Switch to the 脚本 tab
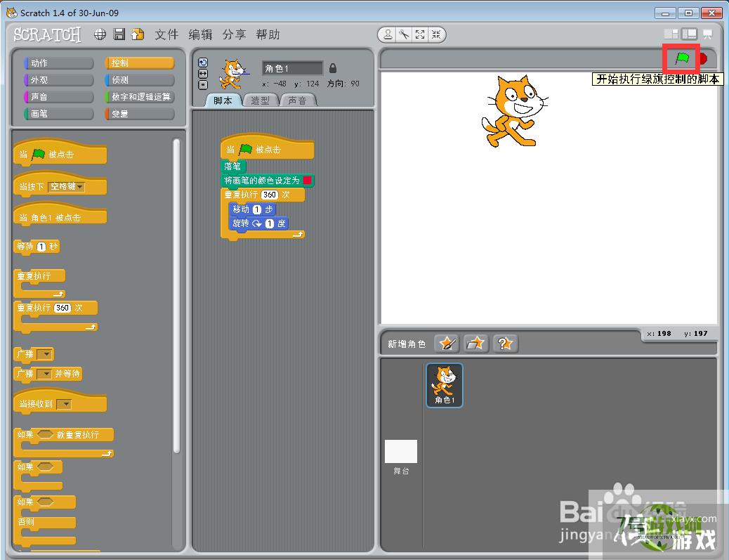This screenshot has height=560, width=729. tap(223, 100)
